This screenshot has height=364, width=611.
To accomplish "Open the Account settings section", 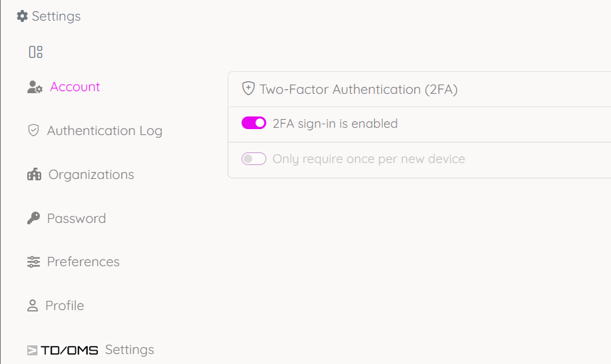I will coord(75,87).
